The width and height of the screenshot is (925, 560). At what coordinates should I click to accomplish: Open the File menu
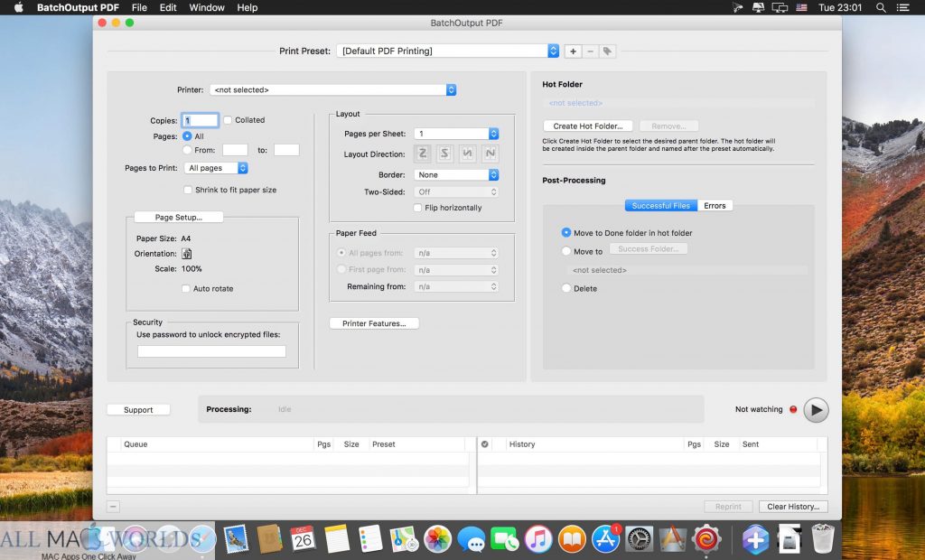(x=139, y=7)
